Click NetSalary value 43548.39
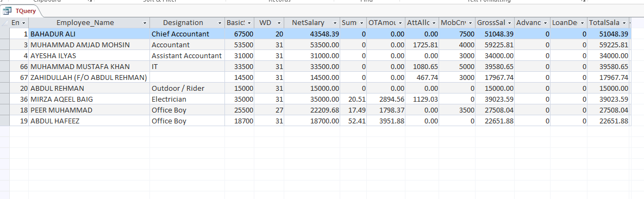644x199 pixels. pos(312,34)
